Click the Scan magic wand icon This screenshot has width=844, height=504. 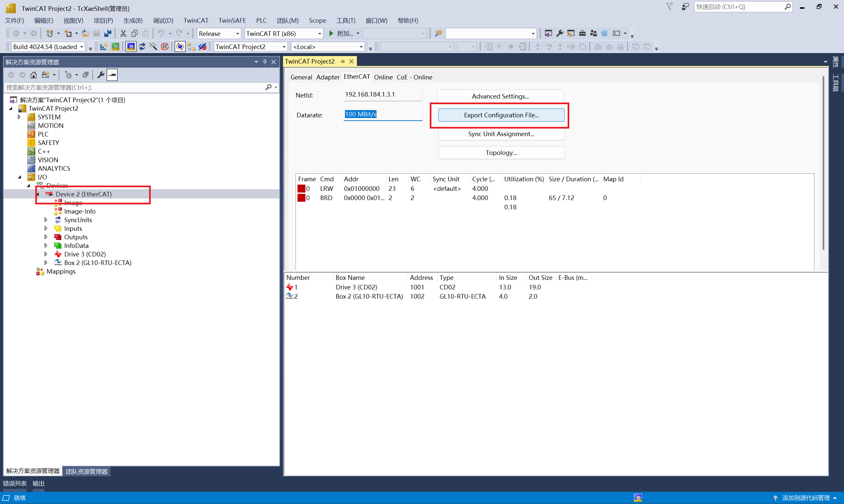pyautogui.click(x=153, y=46)
